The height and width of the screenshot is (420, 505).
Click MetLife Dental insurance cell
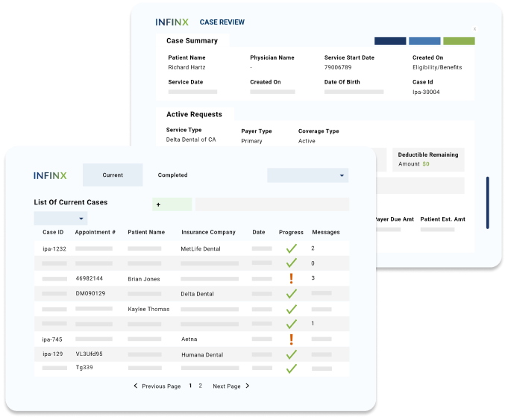point(201,249)
